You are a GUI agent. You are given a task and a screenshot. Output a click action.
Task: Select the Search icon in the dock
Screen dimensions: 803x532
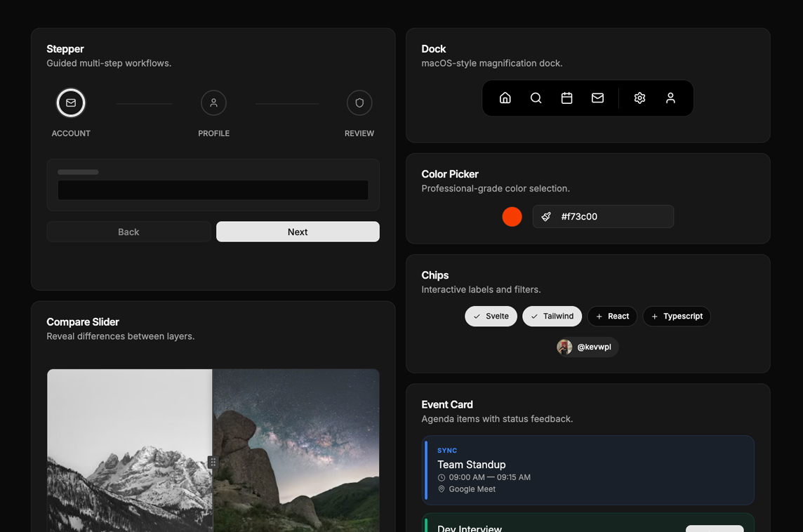point(536,98)
